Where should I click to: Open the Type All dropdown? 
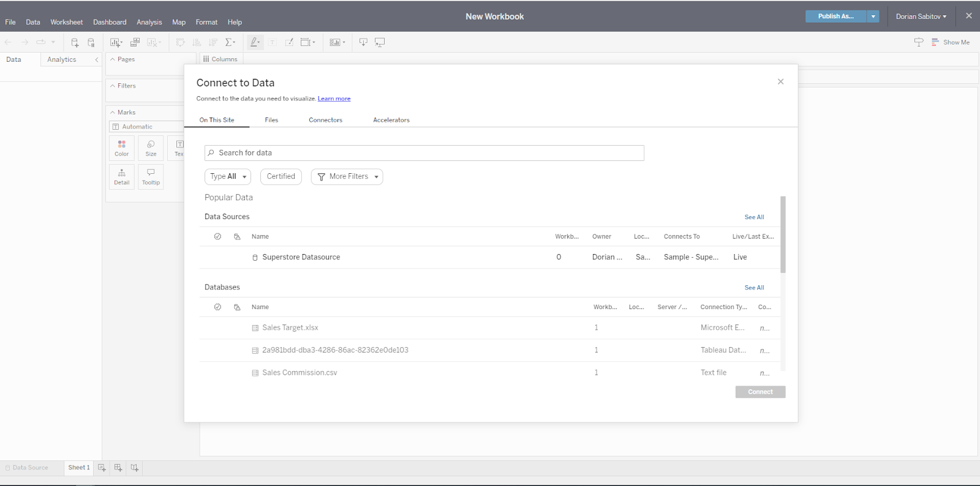coord(228,176)
